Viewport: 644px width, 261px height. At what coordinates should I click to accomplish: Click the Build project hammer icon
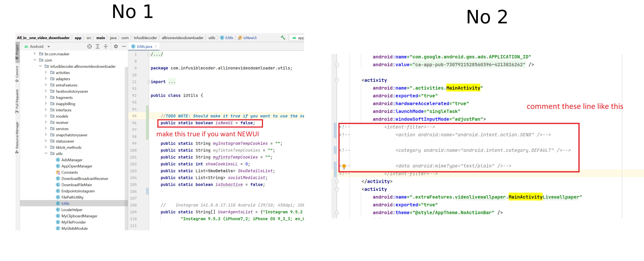[283, 38]
